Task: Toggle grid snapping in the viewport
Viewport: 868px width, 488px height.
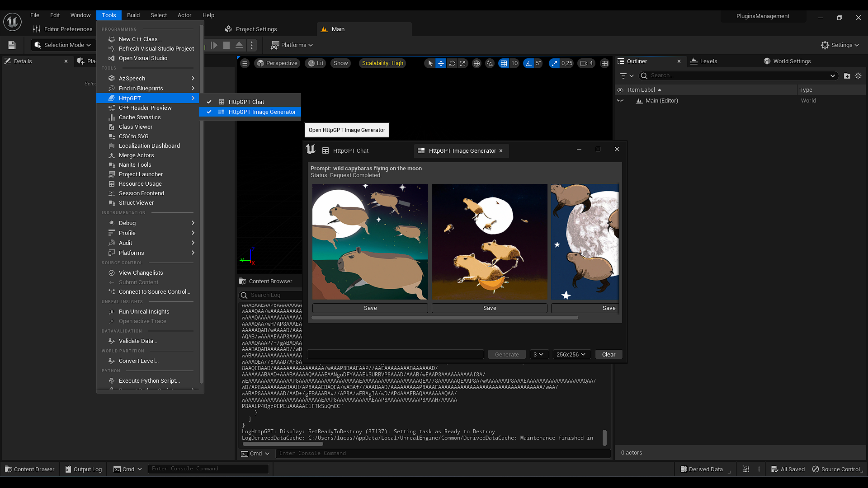Action: pos(504,63)
